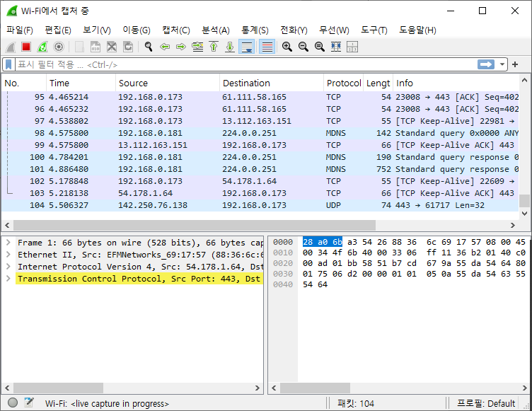Click the apply filter arrow button
The image size is (532, 411).
(x=486, y=64)
